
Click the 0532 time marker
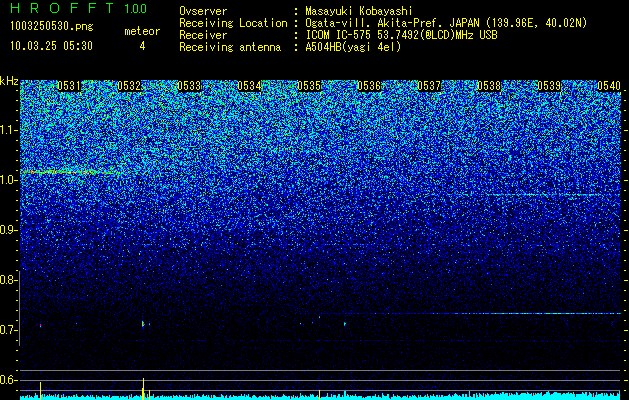pos(129,86)
